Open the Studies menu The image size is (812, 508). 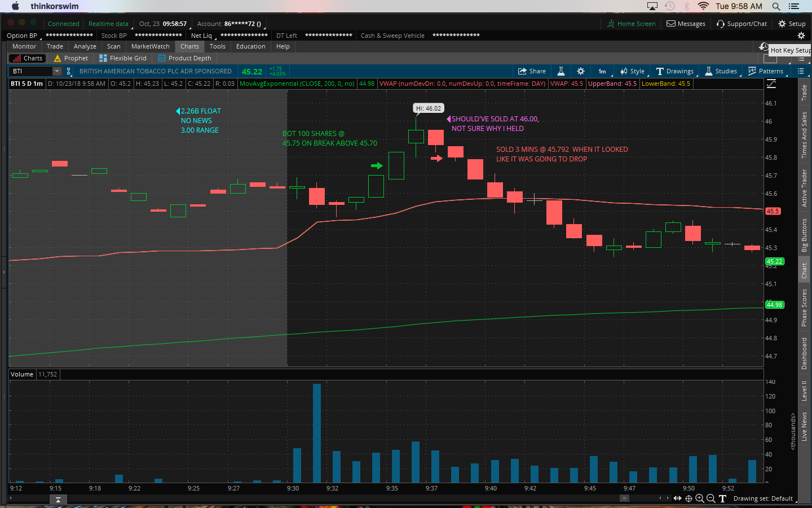click(721, 71)
